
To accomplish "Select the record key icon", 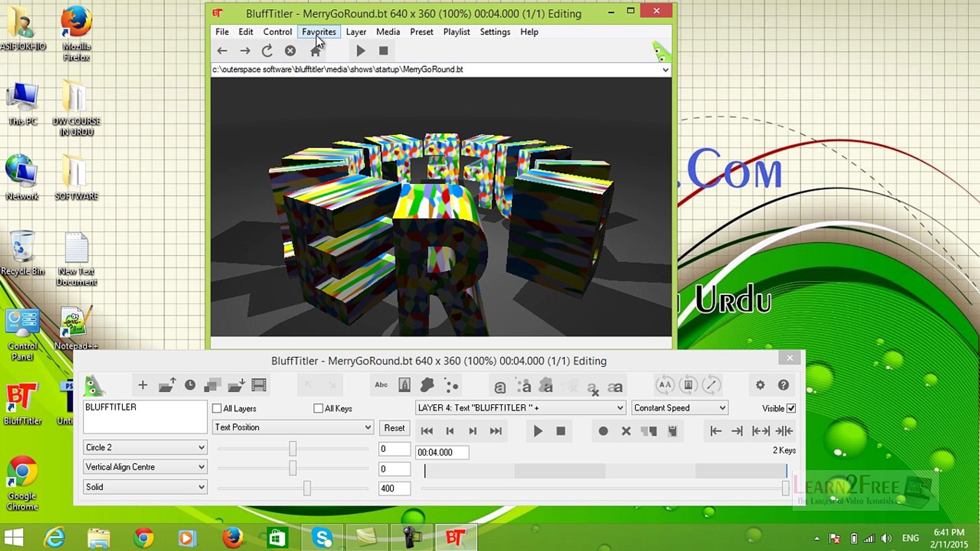I will pos(603,431).
